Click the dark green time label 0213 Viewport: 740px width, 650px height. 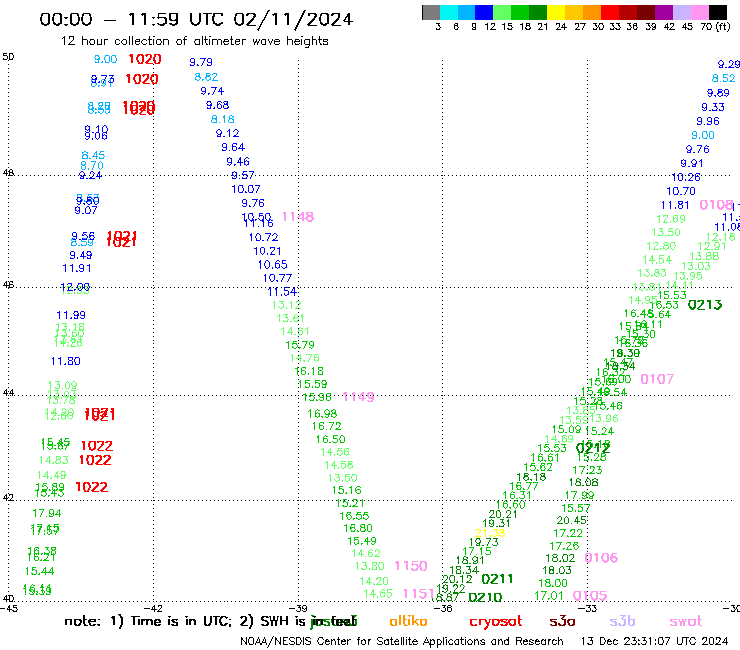(705, 305)
